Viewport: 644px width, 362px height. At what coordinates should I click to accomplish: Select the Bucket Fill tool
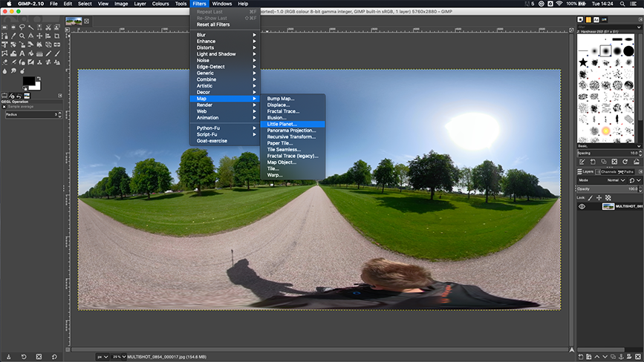(x=30, y=53)
